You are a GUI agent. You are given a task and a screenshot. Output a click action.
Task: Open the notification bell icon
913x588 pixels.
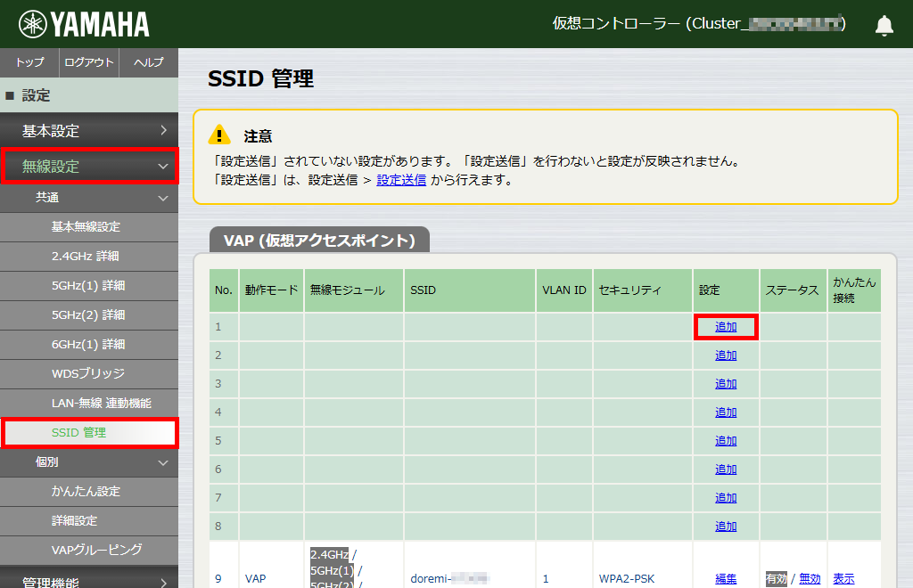884,25
